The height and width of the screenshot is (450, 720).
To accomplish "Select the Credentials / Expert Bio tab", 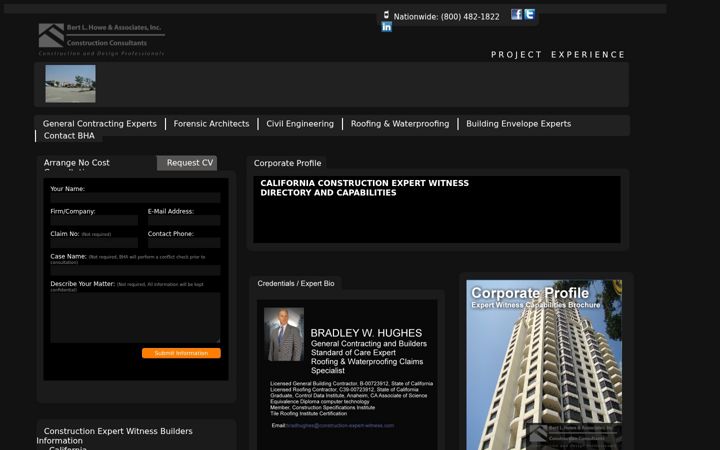I will point(296,283).
